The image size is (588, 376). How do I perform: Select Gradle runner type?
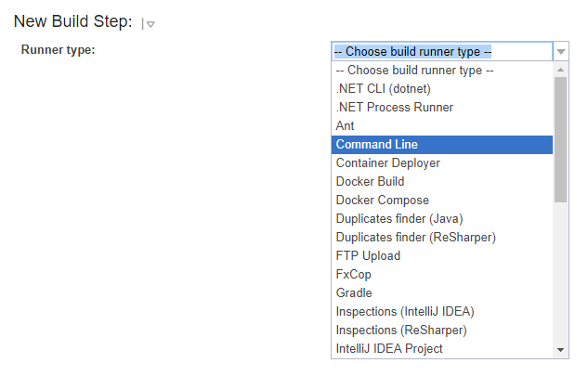coord(354,293)
